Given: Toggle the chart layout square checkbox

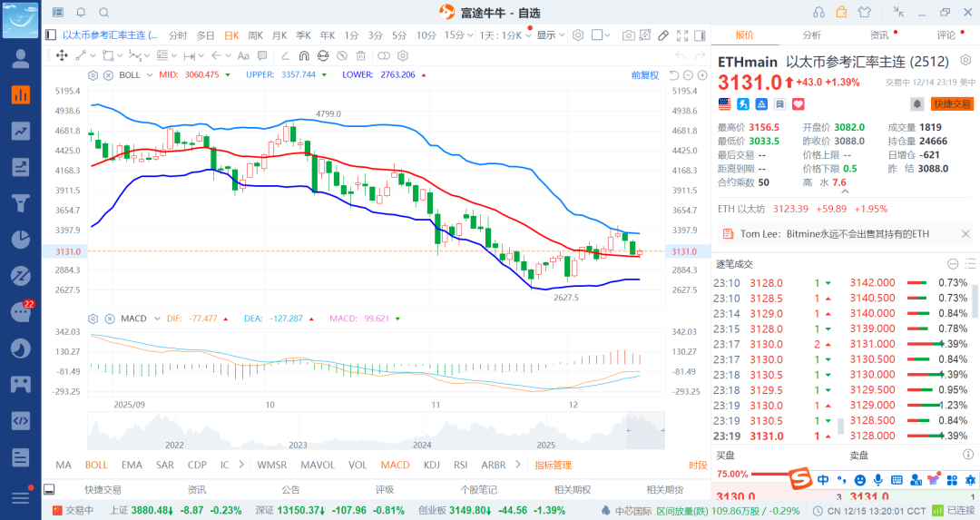Looking at the screenshot, I should [597, 35].
